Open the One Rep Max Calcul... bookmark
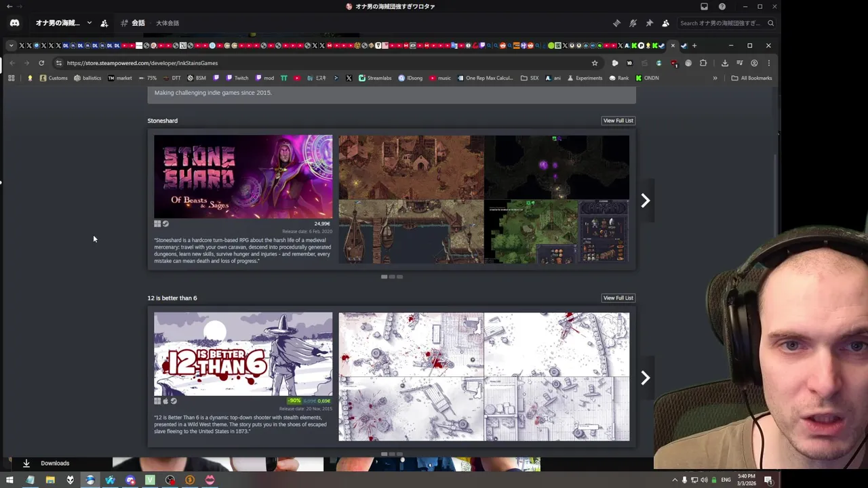 485,78
